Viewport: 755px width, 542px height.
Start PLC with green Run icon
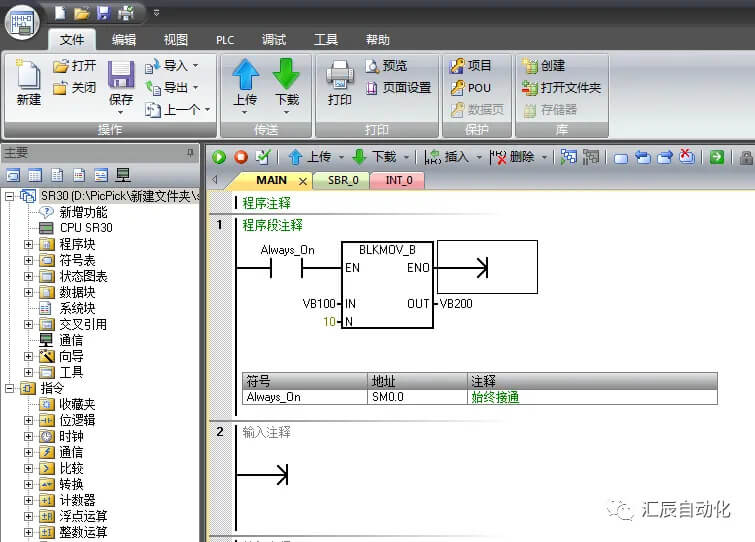pos(219,157)
